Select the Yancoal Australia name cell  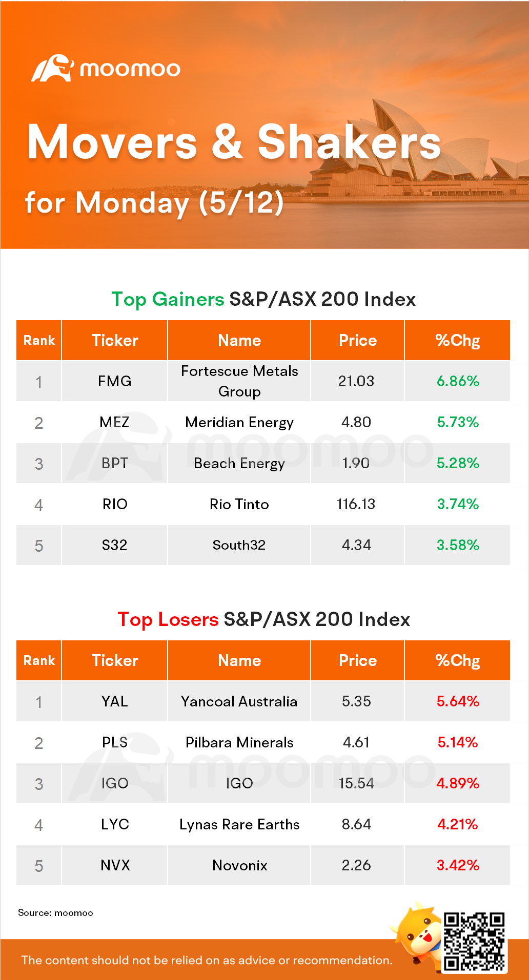[x=239, y=701]
